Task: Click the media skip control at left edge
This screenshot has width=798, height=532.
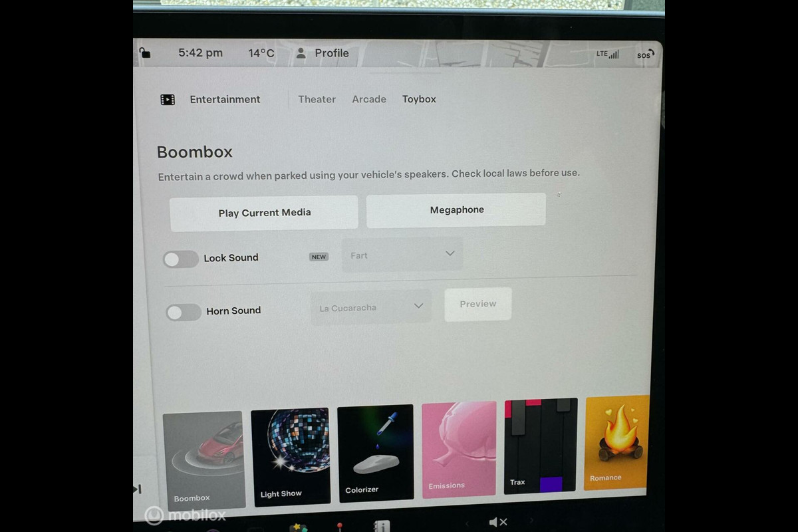Action: [x=137, y=489]
